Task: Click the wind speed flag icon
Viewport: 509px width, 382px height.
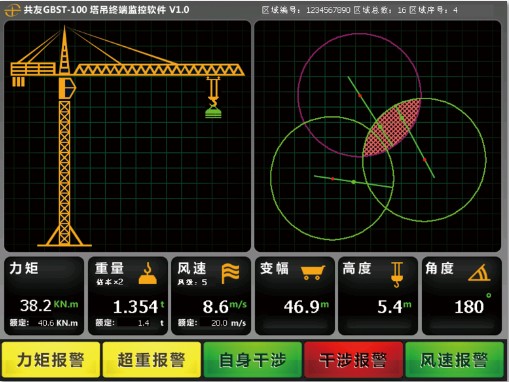Action: pyautogui.click(x=231, y=273)
